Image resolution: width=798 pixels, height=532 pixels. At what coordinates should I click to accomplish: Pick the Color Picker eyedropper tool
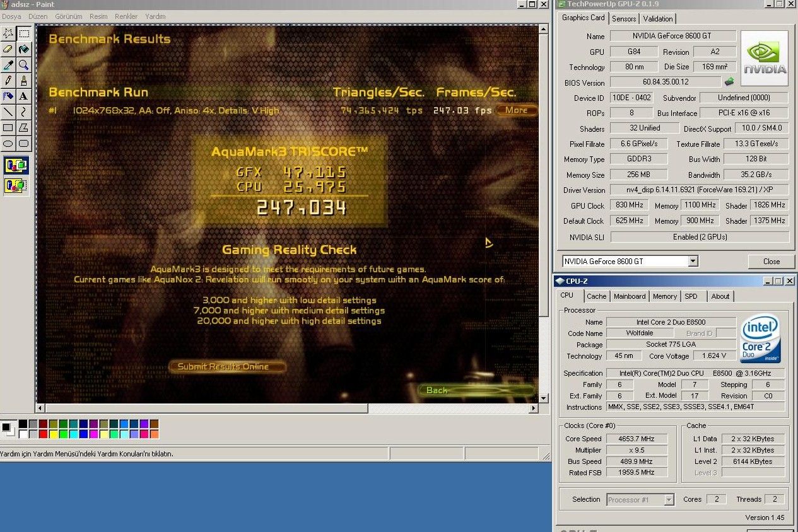click(x=8, y=64)
